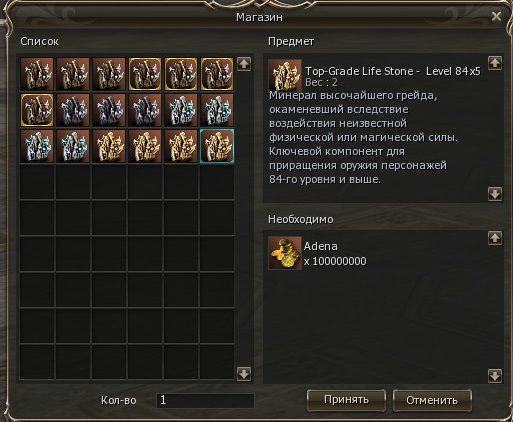Click the Top-Grade Life Stone preview icon
The image size is (513, 422).
[x=285, y=76]
